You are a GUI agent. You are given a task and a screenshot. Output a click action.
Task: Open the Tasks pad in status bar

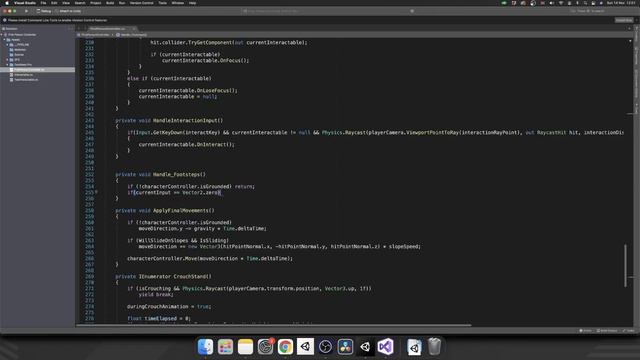pyautogui.click(x=629, y=331)
